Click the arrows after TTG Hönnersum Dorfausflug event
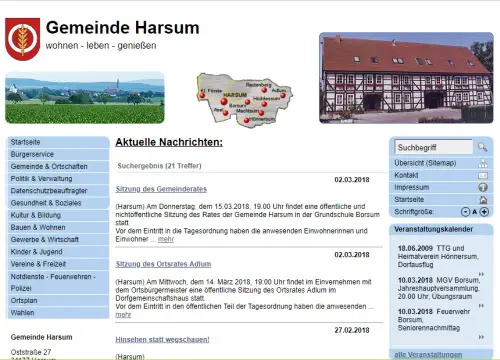The width and height of the screenshot is (500, 360). [481, 274]
